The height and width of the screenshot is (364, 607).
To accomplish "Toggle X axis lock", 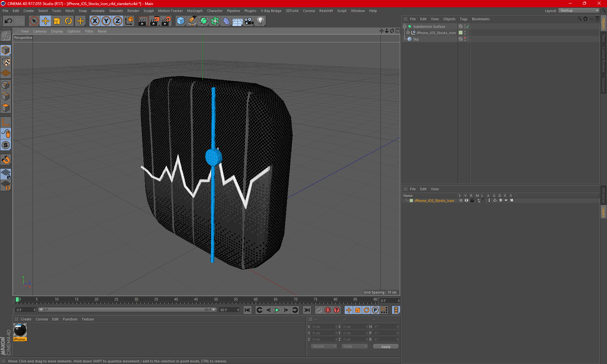I will coord(95,21).
